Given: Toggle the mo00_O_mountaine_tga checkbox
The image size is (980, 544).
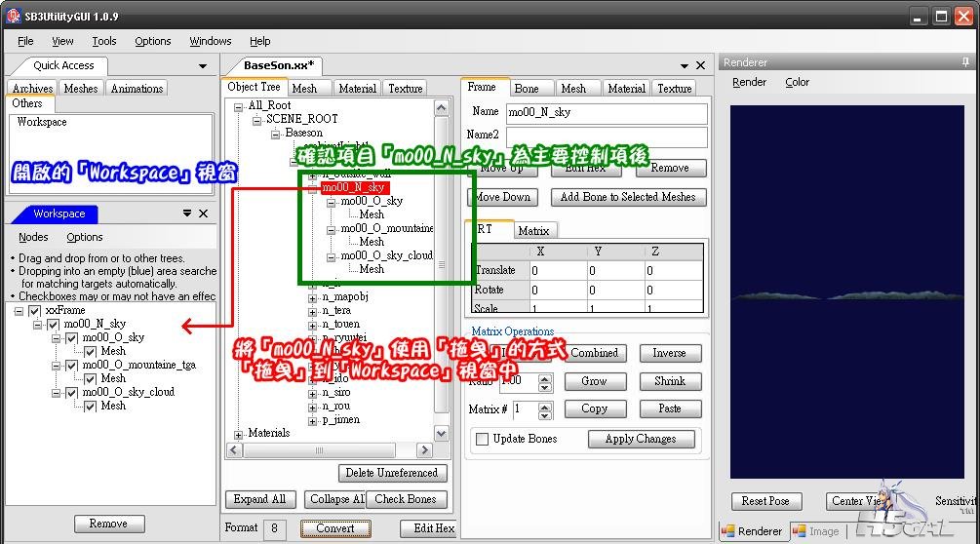Looking at the screenshot, I should [x=71, y=366].
